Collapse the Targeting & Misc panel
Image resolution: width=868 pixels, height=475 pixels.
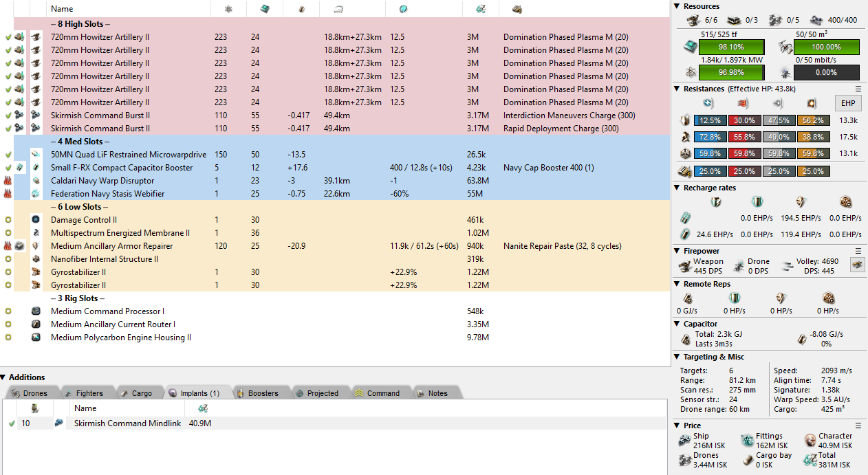[677, 357]
